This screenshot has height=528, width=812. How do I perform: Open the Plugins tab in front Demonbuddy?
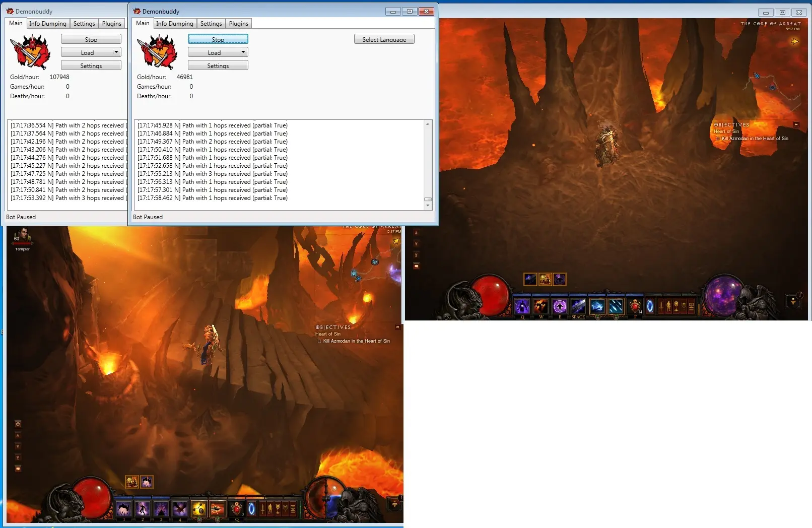238,24
